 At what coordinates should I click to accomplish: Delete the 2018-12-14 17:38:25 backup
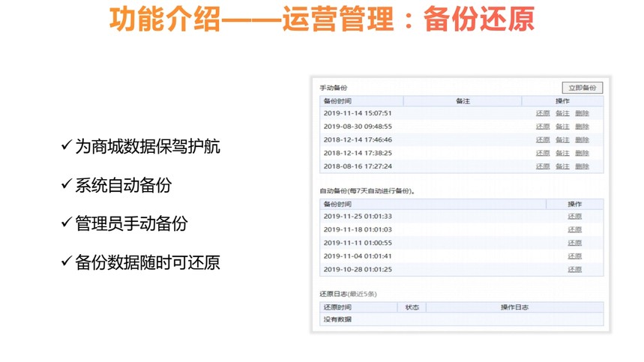pos(582,153)
